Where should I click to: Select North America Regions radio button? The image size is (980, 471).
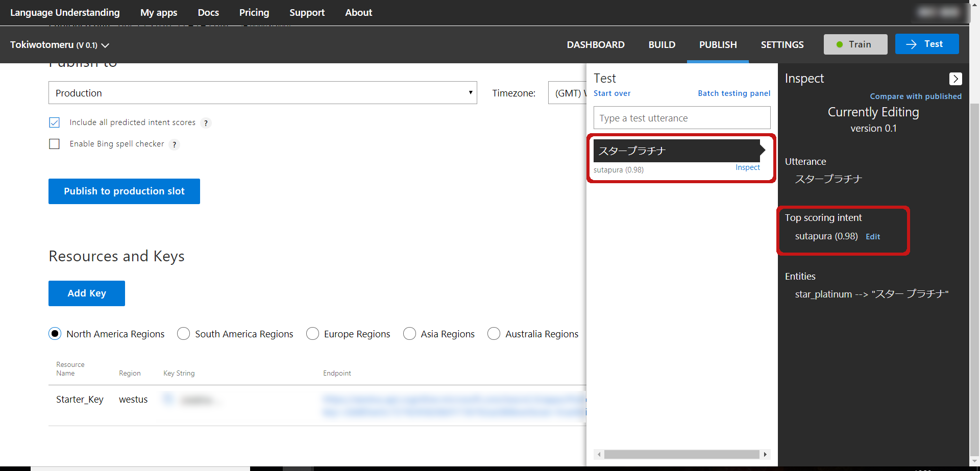[x=55, y=334]
